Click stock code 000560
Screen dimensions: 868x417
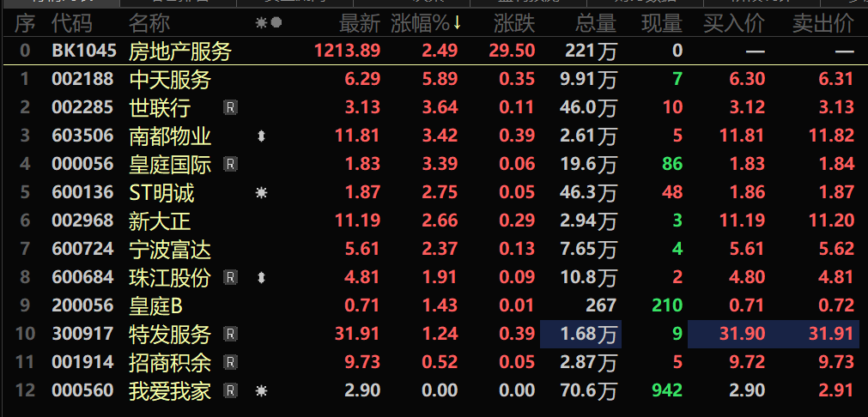pyautogui.click(x=82, y=390)
